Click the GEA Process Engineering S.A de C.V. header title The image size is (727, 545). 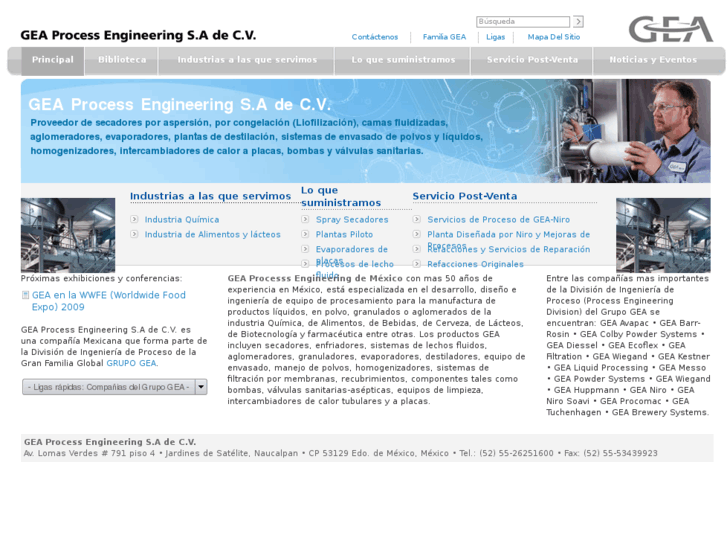tap(138, 35)
